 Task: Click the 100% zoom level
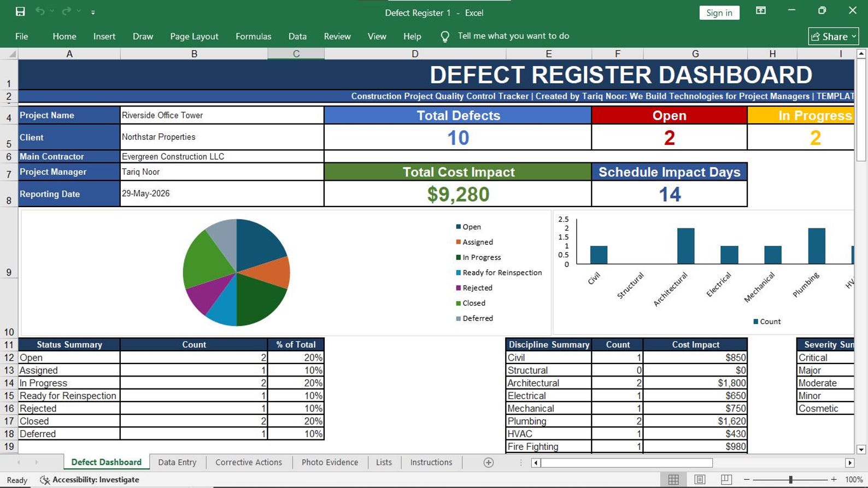[x=854, y=480]
